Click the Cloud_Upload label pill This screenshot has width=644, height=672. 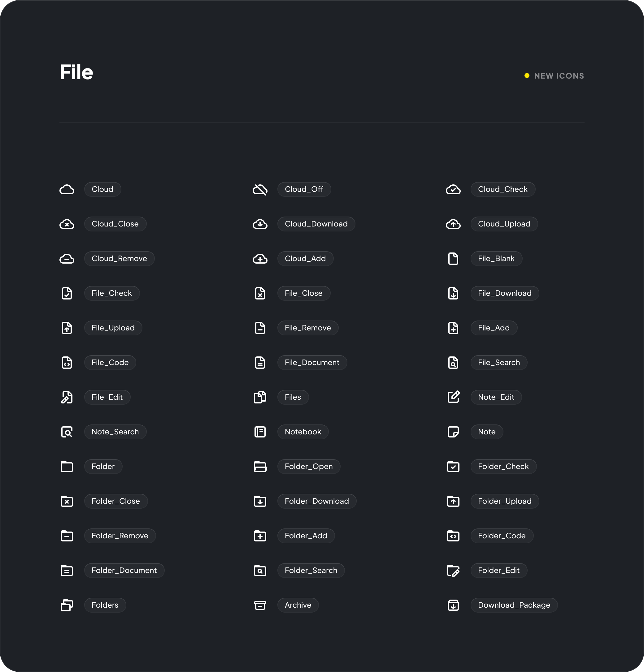tap(504, 224)
